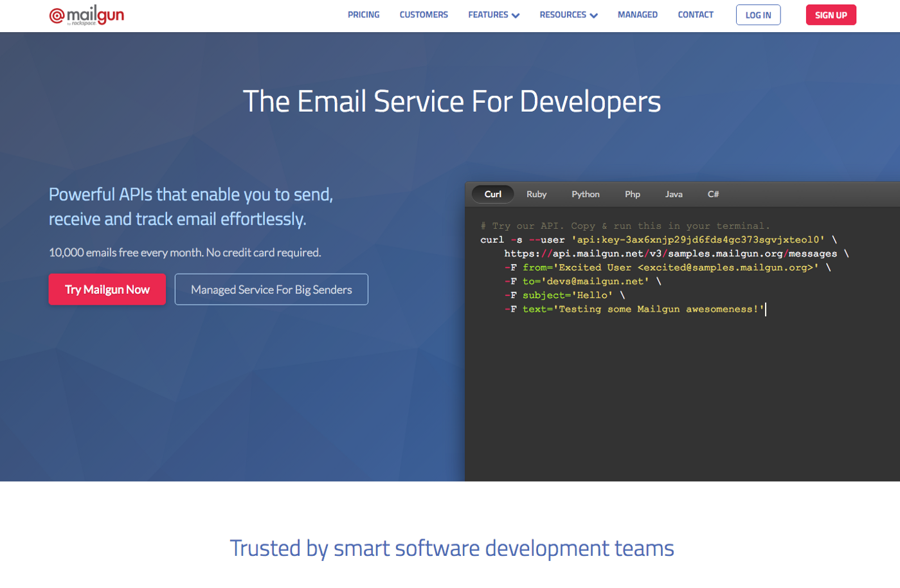Open the Pricing page
Viewport: 900px width, 588px height.
click(x=364, y=15)
